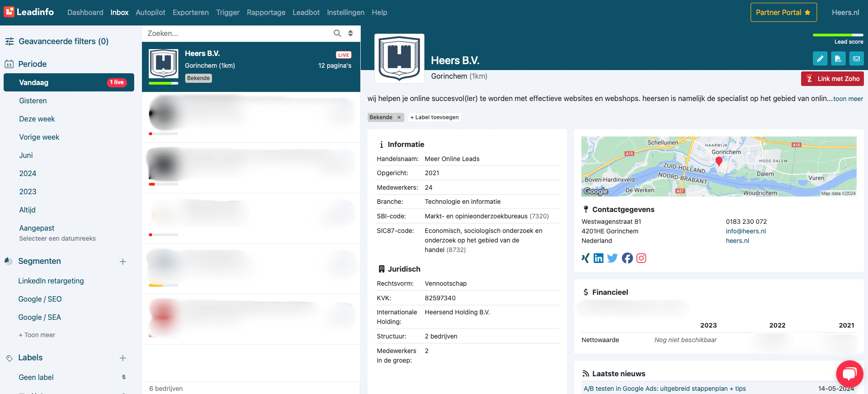Viewport: 868px width, 394px height.
Task: Select Heers B.V. in the company list
Action: 251,67
